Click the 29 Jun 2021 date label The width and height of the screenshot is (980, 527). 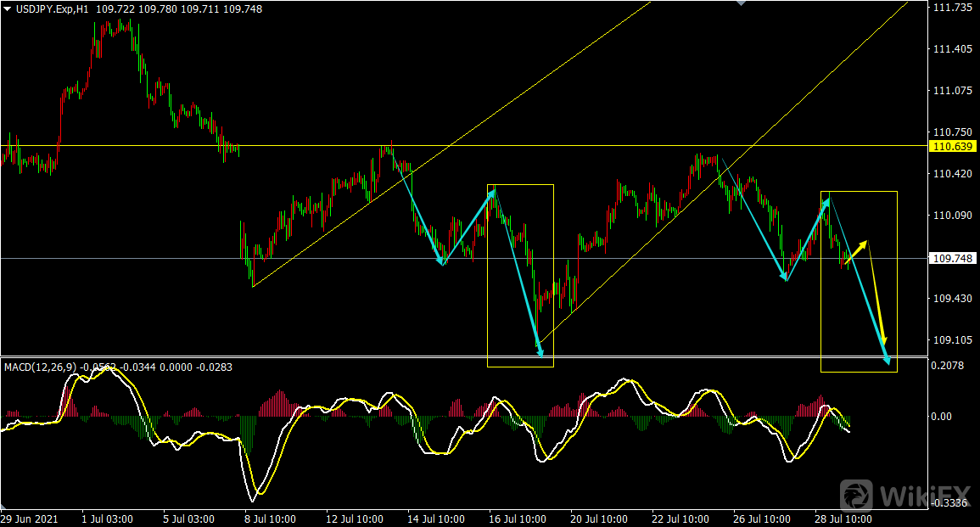coord(31,519)
